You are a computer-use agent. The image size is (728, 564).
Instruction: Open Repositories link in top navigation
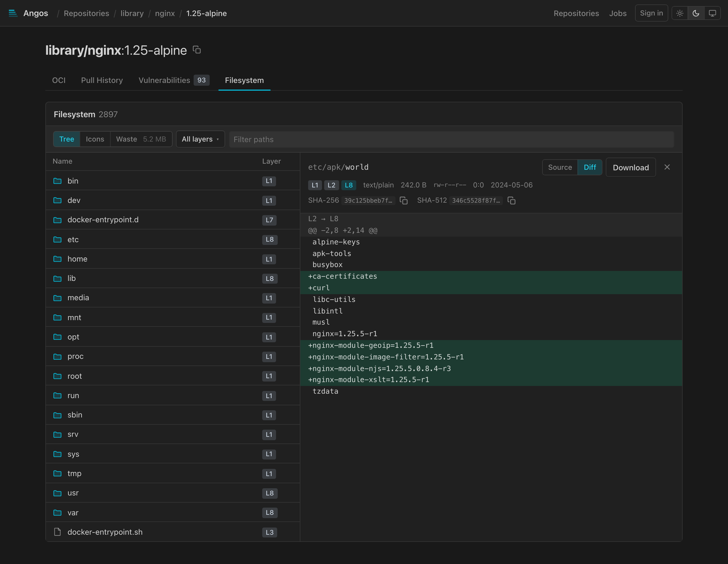pos(576,13)
